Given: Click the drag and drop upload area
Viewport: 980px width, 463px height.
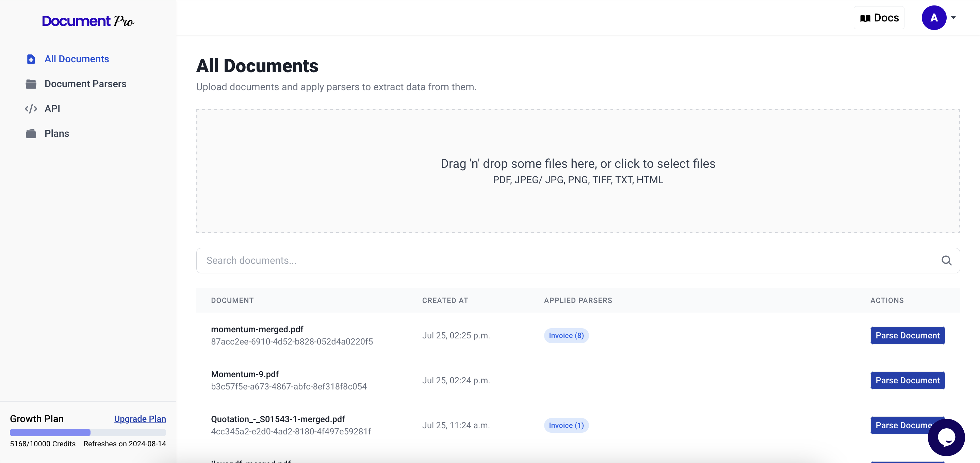Looking at the screenshot, I should point(578,171).
